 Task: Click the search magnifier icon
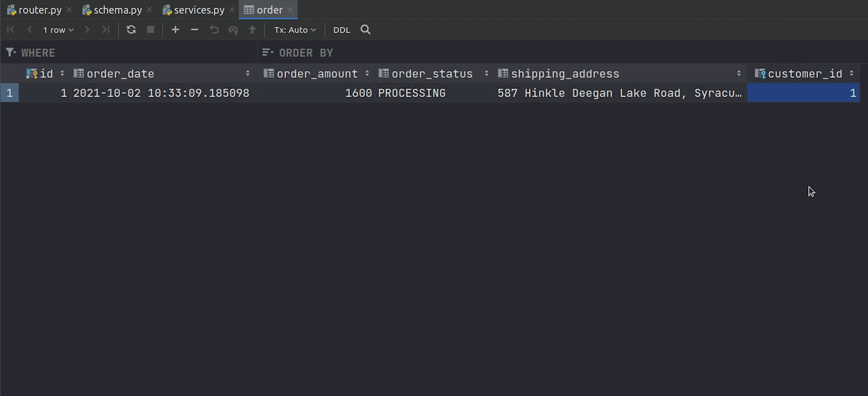[365, 30]
